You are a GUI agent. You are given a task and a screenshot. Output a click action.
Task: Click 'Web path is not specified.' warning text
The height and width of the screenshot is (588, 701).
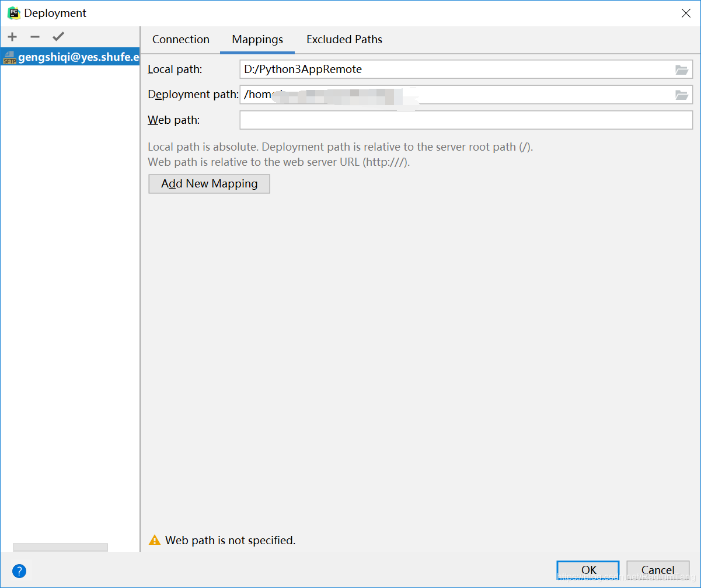pyautogui.click(x=231, y=541)
